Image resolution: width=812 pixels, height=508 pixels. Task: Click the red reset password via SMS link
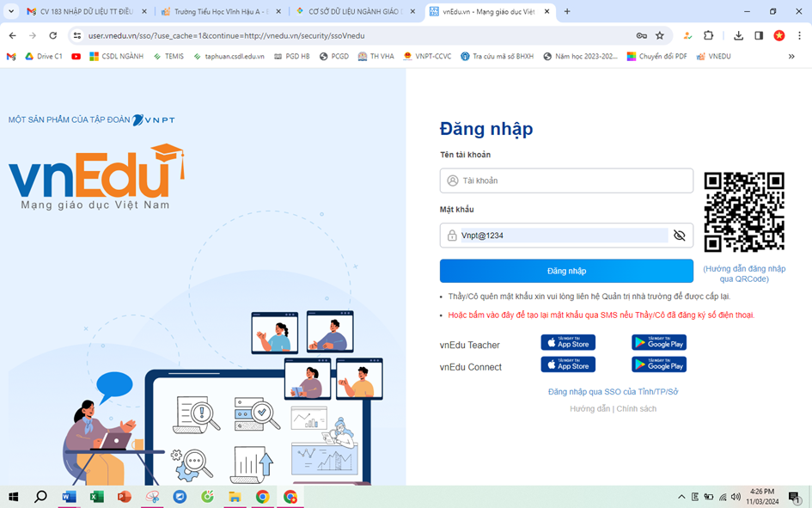coord(601,315)
